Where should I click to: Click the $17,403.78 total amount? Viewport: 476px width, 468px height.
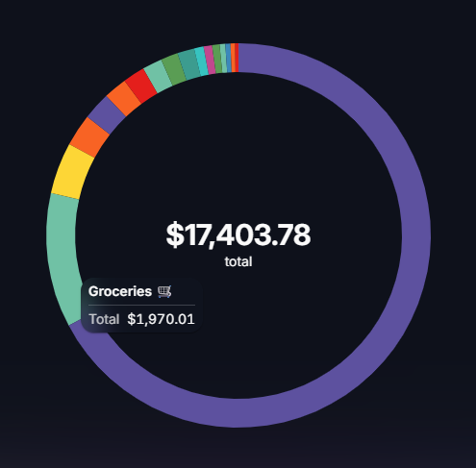pos(238,234)
